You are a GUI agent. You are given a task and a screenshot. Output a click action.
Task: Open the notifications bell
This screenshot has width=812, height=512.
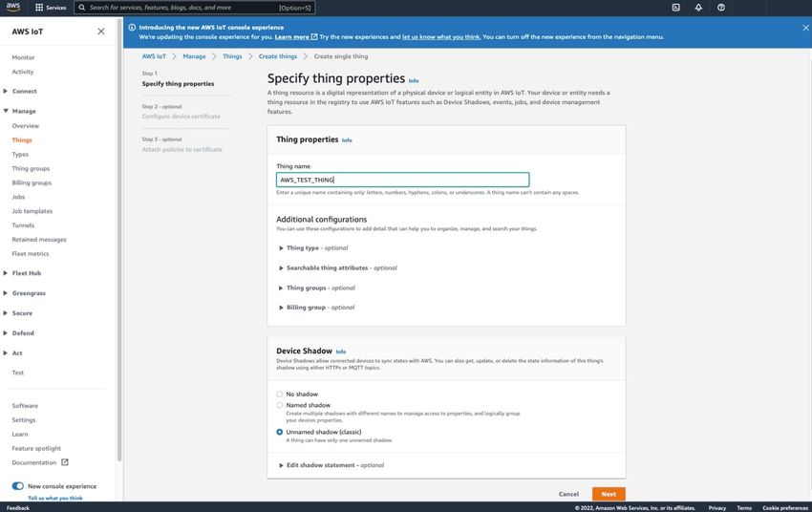pyautogui.click(x=698, y=8)
